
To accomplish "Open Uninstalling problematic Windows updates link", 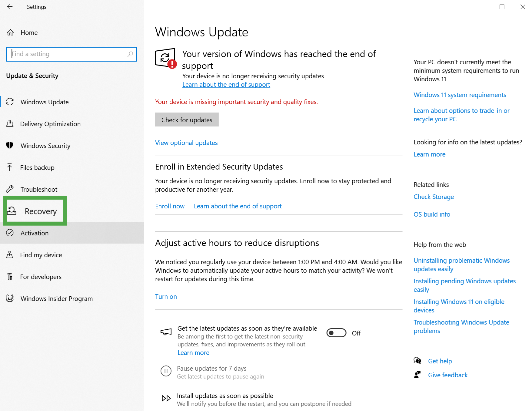I will point(462,265).
